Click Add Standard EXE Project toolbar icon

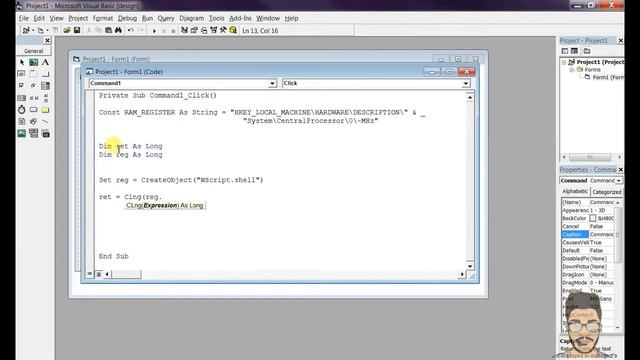tap(26, 30)
